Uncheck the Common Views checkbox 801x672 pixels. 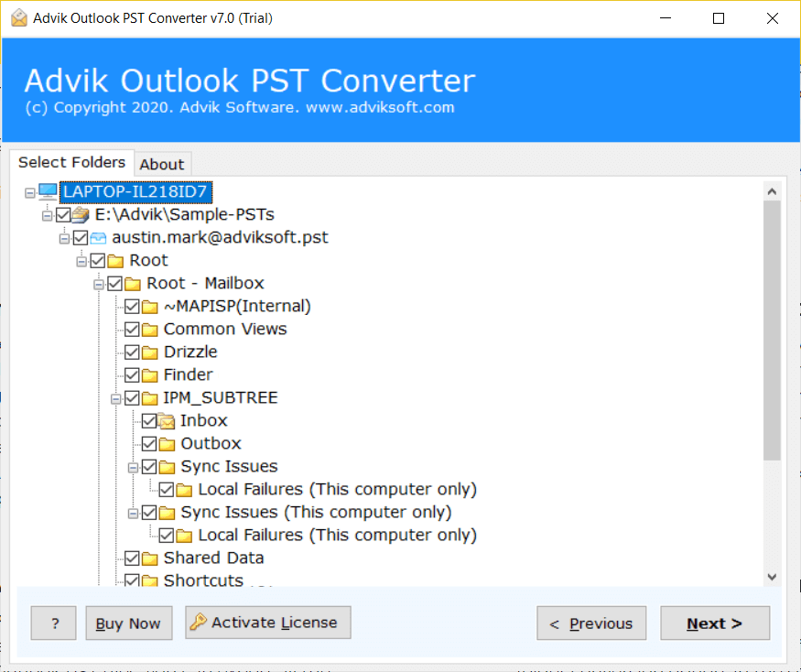coord(132,329)
